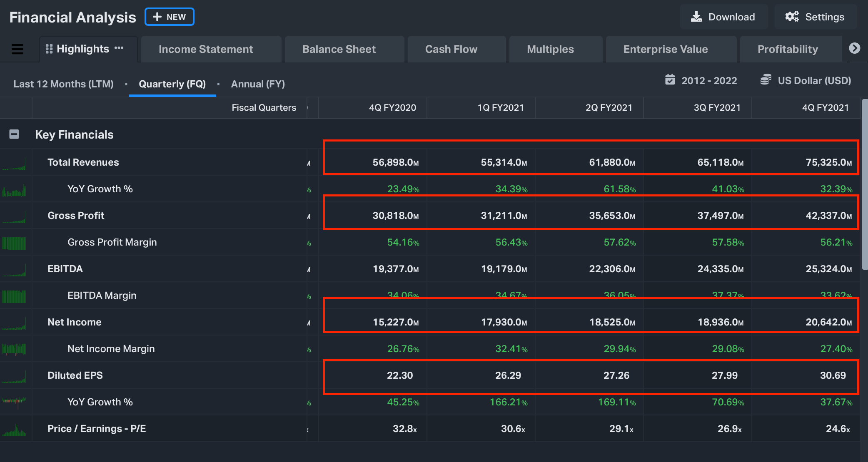The width and height of the screenshot is (868, 462).
Task: Click the vertical scrollbar on right
Action: (864, 183)
